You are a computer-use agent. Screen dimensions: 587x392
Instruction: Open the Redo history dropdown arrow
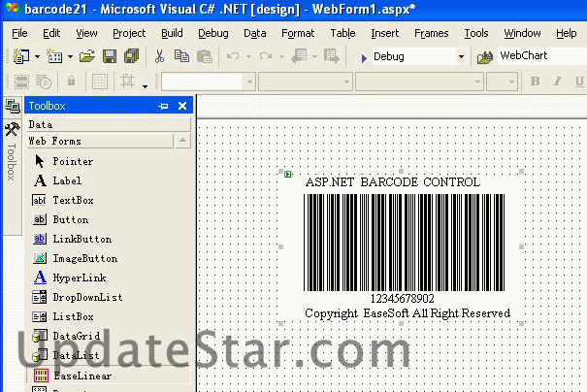(281, 57)
